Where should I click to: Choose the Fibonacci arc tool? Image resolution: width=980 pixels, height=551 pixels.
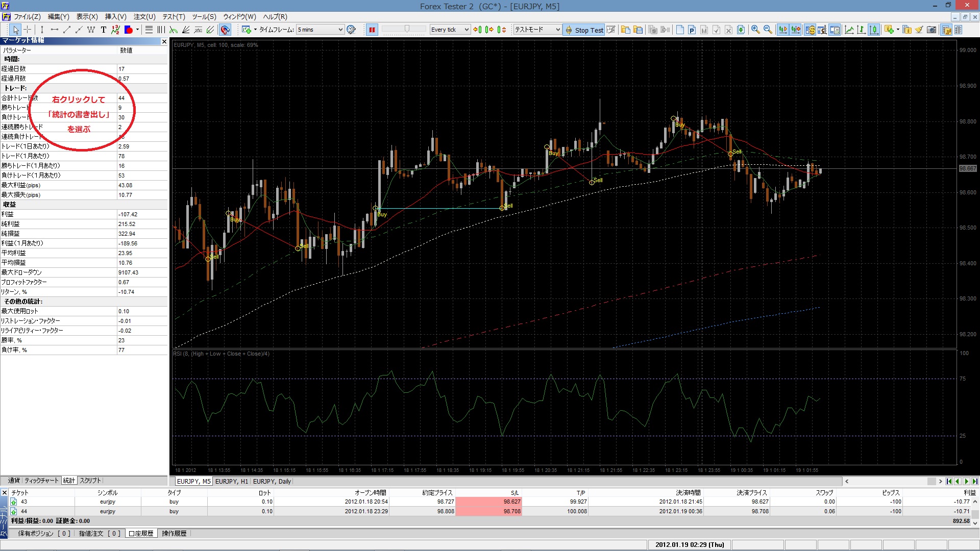pos(174,30)
